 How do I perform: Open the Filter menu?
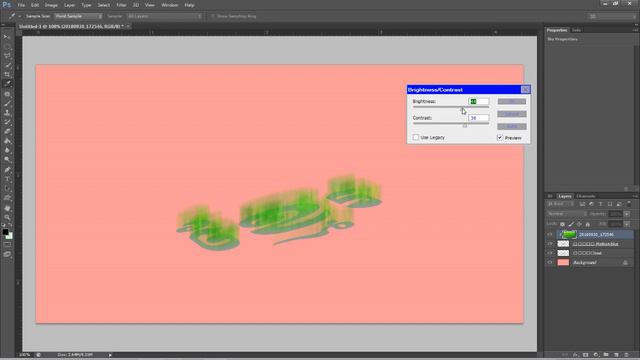[x=121, y=5]
